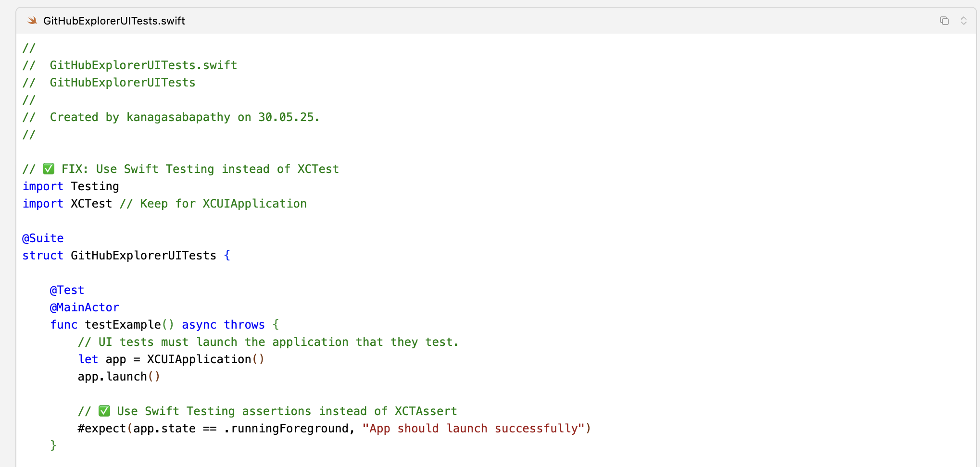Click the @Test attribute
980x467 pixels.
tap(67, 290)
